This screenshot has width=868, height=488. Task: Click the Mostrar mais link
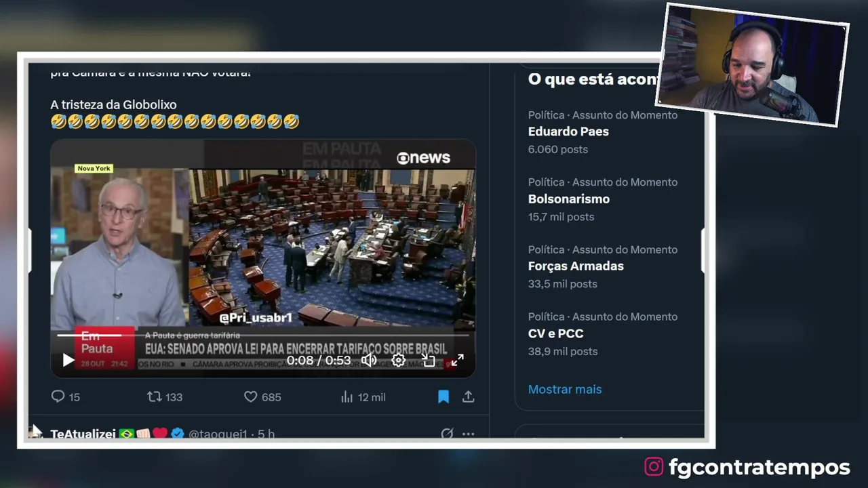565,389
